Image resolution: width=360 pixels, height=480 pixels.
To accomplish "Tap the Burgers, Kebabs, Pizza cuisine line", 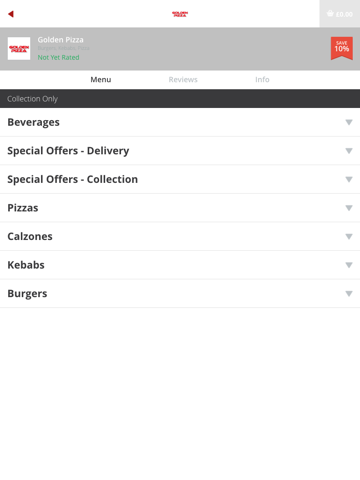I will (63, 48).
